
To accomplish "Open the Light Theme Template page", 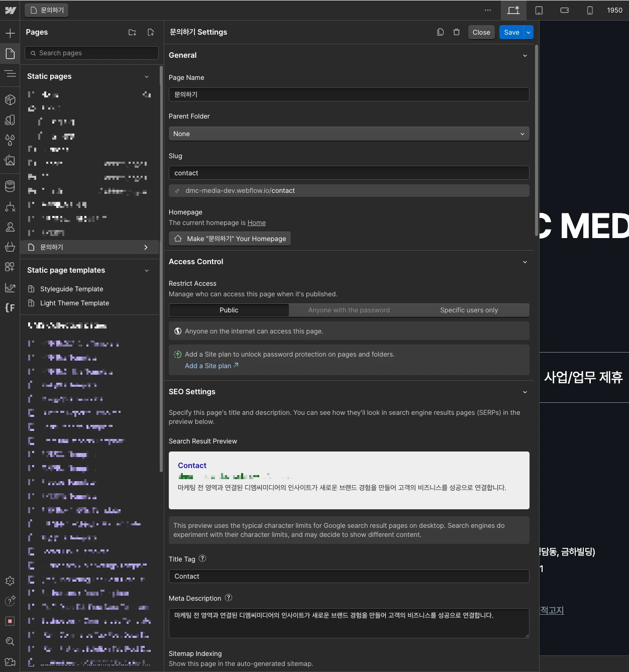I will click(x=74, y=303).
